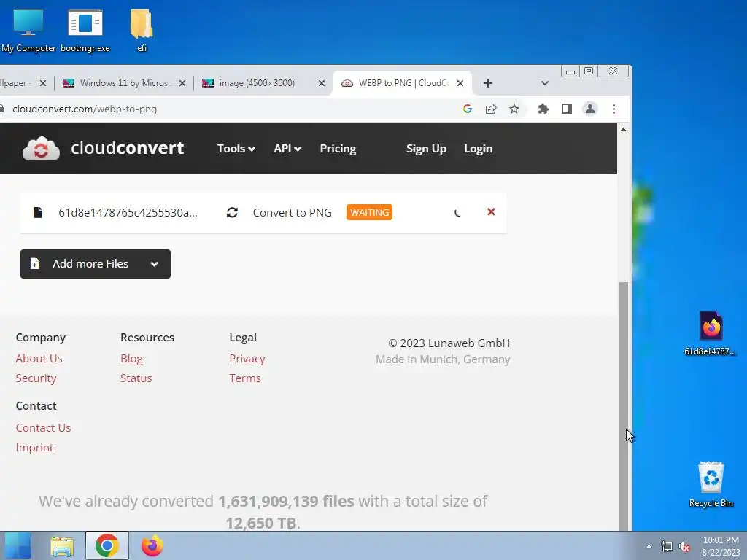The height and width of the screenshot is (560, 747).
Task: Close the Windows 11 by Microsoft tab
Action: [x=182, y=83]
